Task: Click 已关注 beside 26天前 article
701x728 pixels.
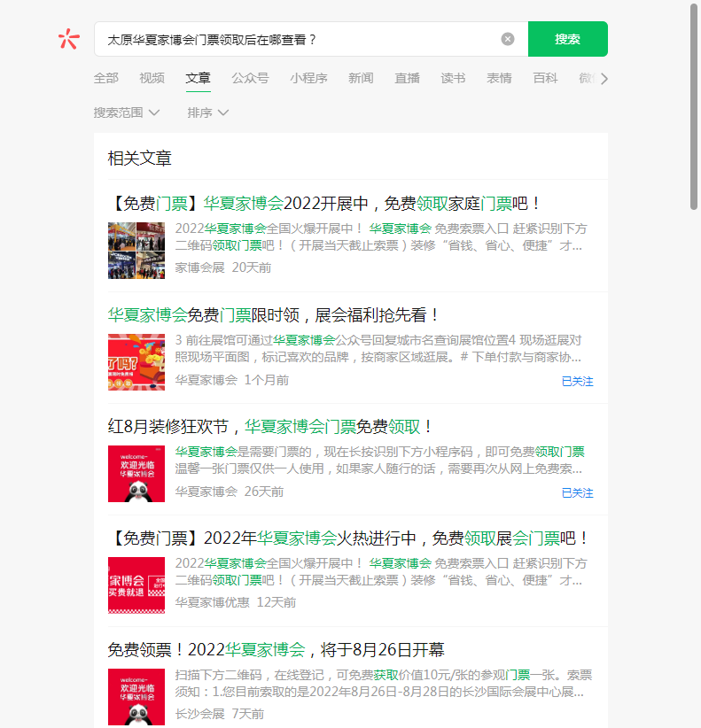Action: tap(578, 492)
